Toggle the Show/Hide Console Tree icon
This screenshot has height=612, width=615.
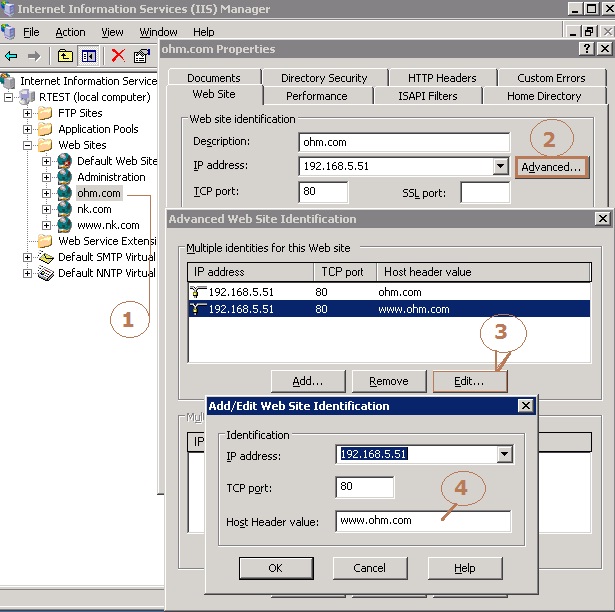click(x=89, y=56)
